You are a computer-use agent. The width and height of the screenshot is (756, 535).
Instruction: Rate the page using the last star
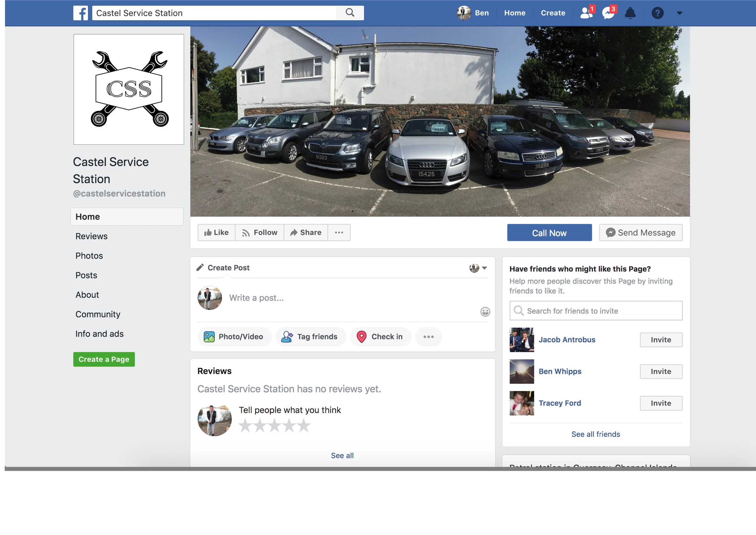304,426
